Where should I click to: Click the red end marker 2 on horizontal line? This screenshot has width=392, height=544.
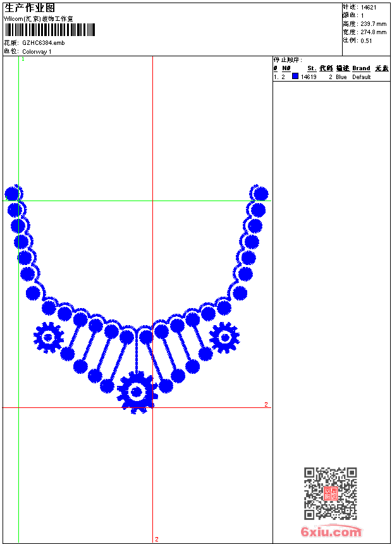click(266, 404)
